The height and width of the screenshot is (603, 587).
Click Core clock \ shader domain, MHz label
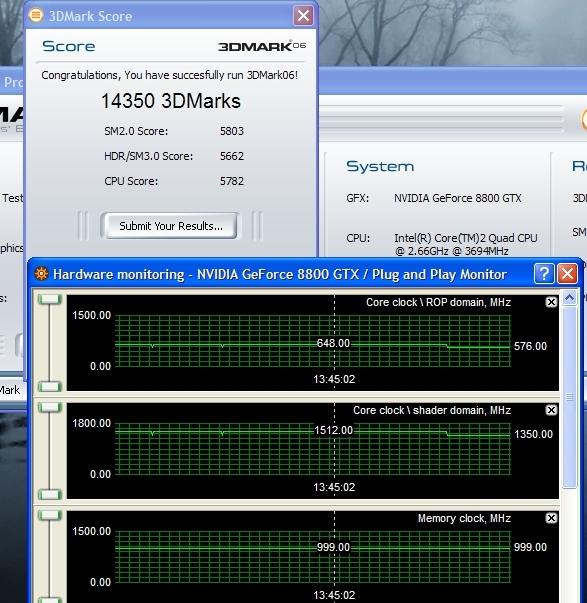point(432,410)
